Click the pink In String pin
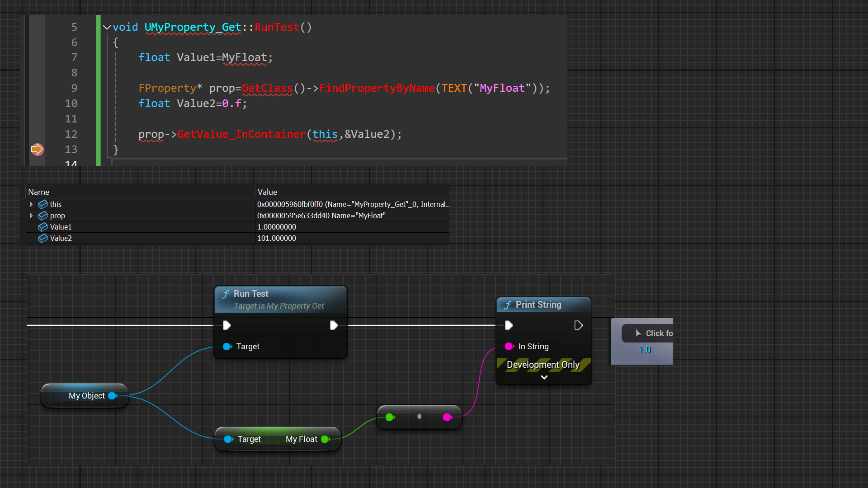Viewport: 868px width, 488px height. (x=509, y=347)
